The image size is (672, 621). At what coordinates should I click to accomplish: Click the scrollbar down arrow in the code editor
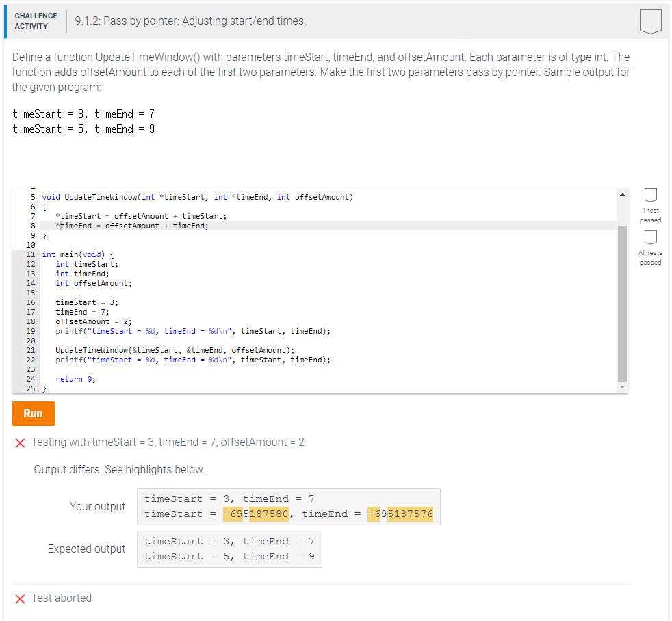622,386
